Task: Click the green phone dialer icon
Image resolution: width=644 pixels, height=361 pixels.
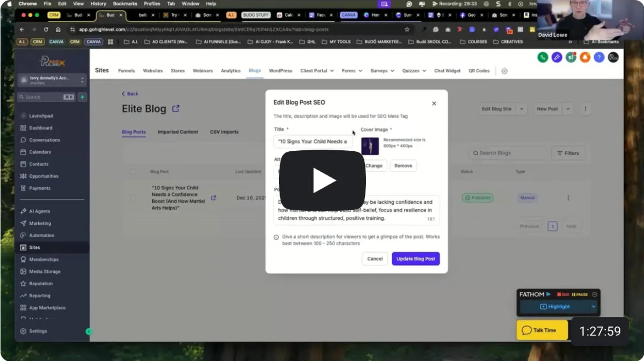Action: [x=543, y=57]
